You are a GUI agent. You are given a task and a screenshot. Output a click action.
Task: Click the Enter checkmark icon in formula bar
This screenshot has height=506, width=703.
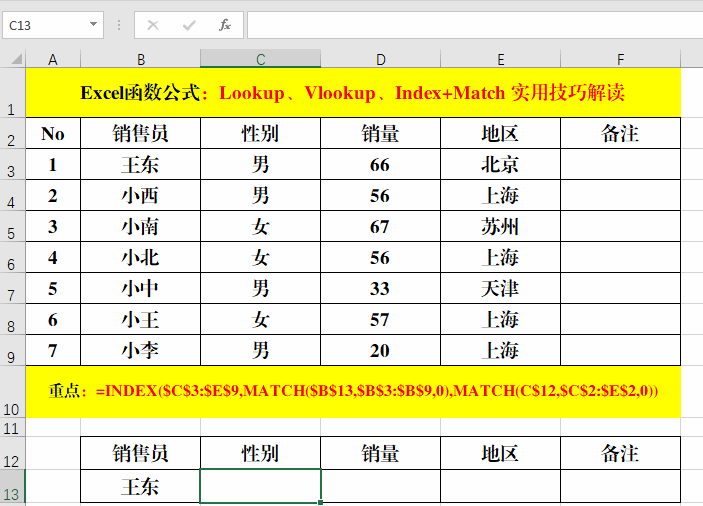point(189,25)
